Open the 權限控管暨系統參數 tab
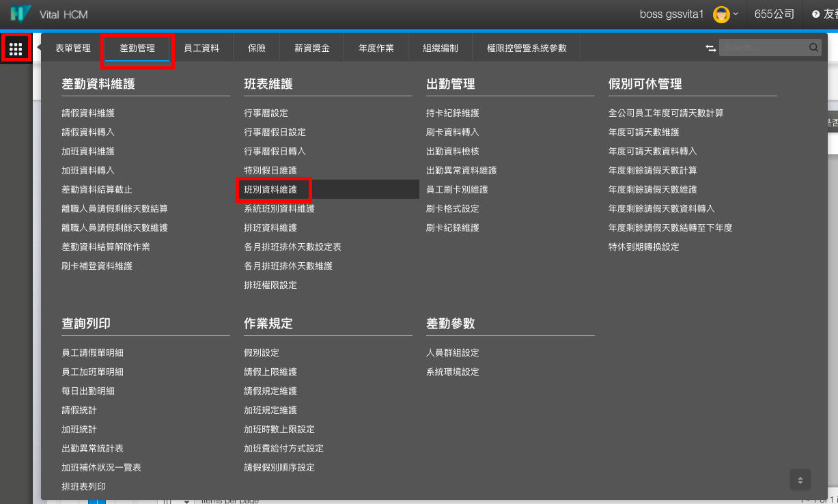The height and width of the screenshot is (504, 838). pos(527,48)
